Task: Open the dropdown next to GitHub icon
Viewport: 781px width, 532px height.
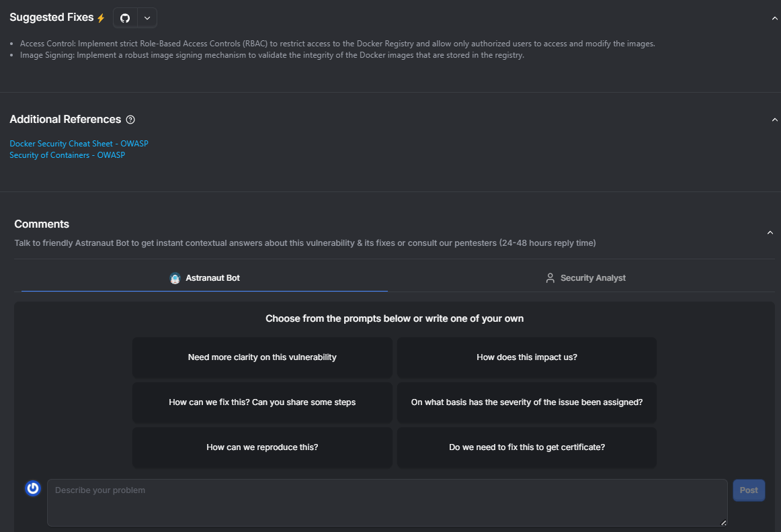Action: pos(147,18)
